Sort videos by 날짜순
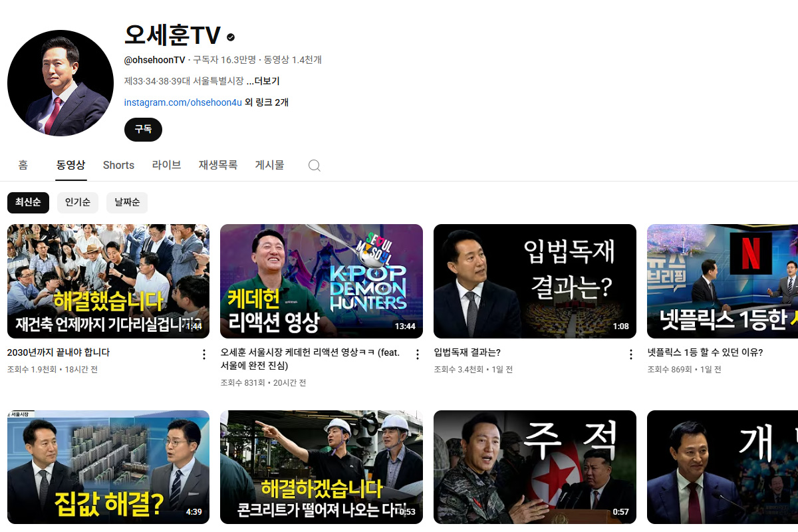 tap(127, 203)
